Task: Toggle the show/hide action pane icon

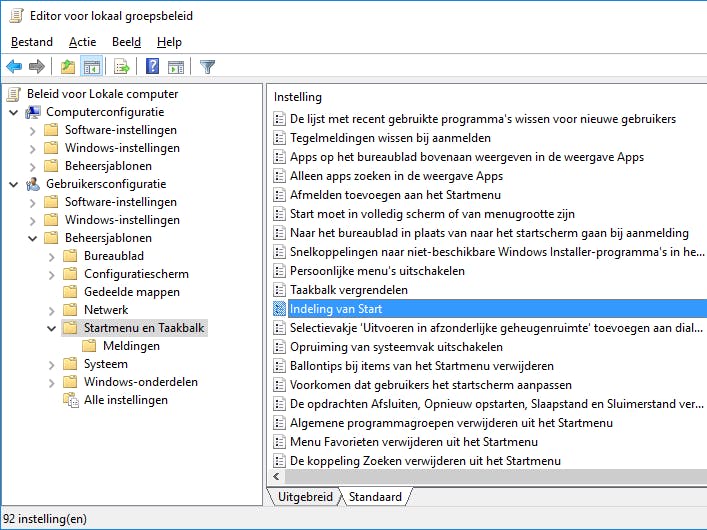Action: click(176, 67)
